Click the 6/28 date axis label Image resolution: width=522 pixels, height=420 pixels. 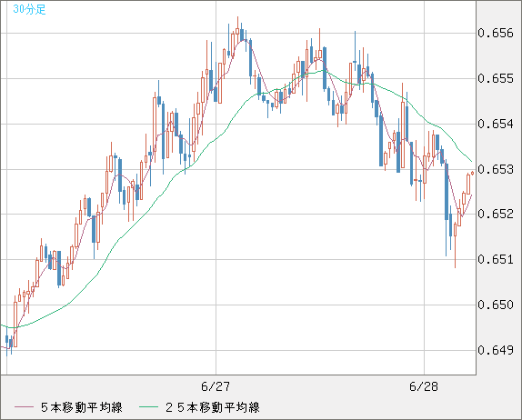tap(424, 386)
